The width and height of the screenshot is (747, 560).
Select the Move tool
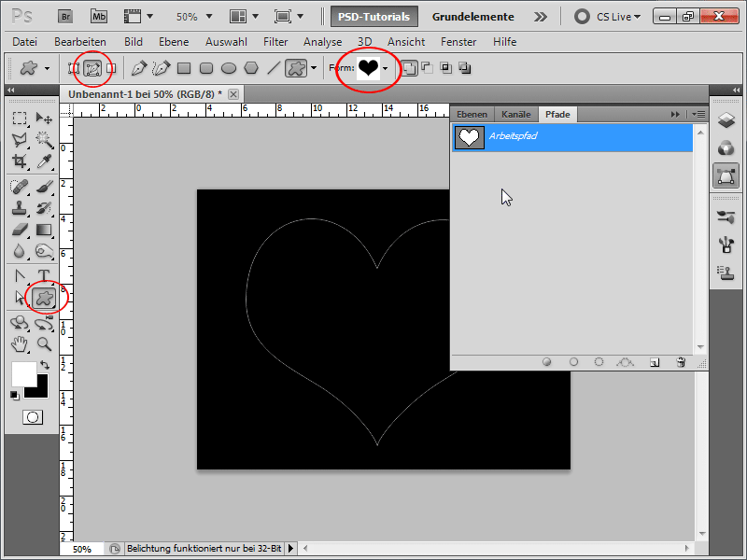(44, 119)
